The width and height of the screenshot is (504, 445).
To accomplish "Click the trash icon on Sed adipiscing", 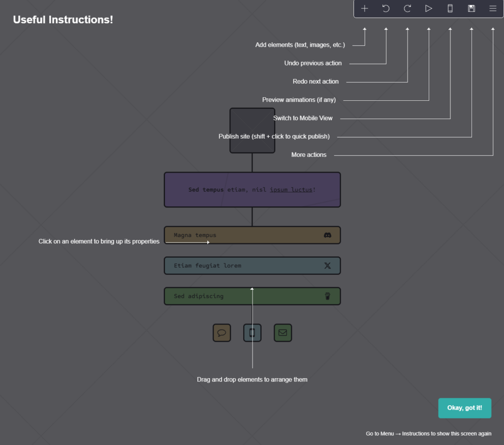I will [x=327, y=296].
